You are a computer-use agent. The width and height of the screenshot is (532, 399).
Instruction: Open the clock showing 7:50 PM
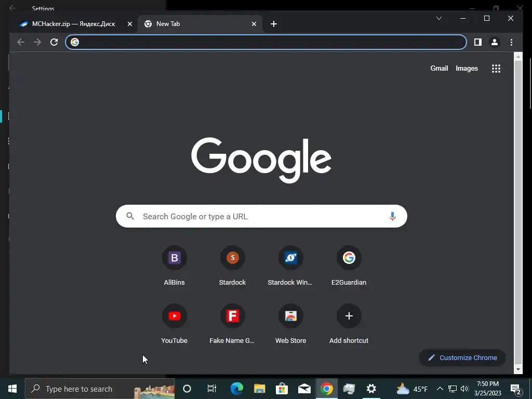coord(487,389)
